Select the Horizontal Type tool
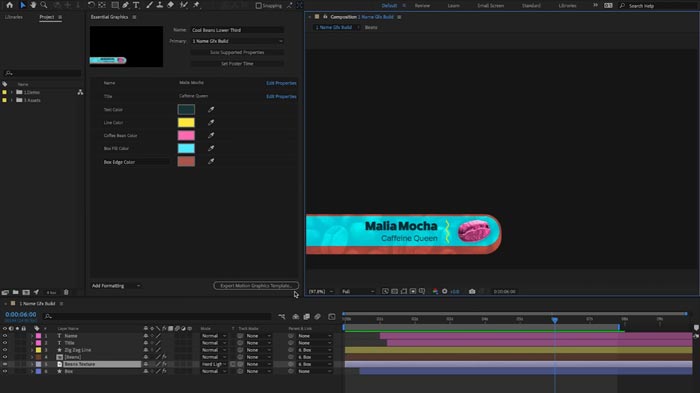 pos(136,5)
